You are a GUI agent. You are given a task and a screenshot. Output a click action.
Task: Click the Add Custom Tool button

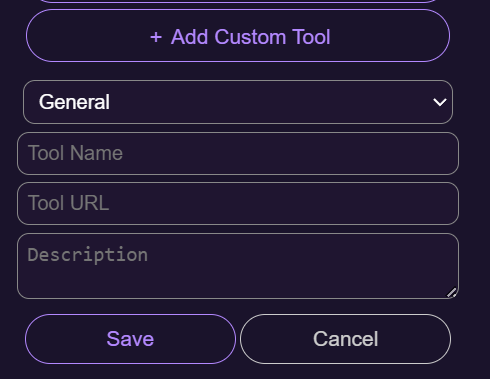point(238,36)
